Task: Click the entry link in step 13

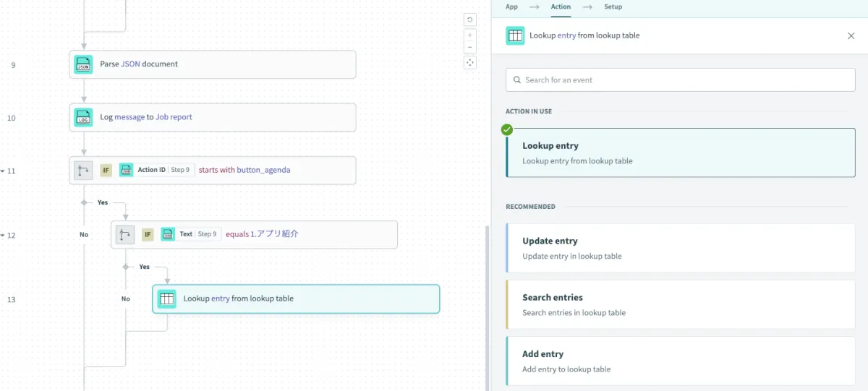Action: pyautogui.click(x=221, y=298)
